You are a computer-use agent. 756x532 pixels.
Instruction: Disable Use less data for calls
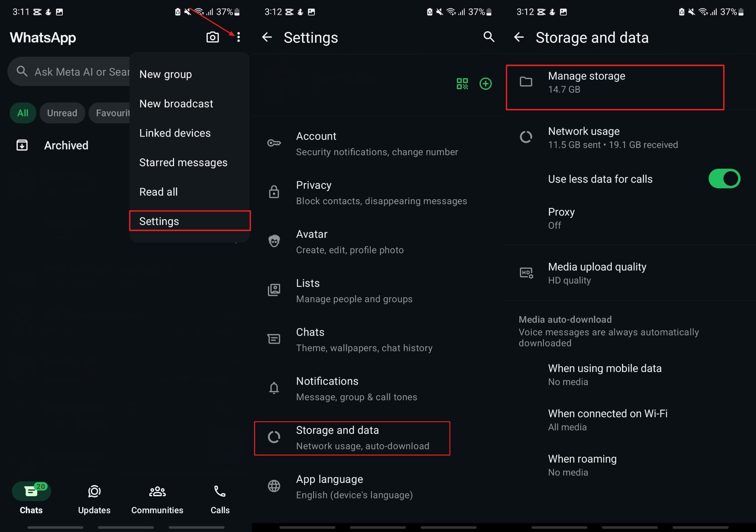(724, 179)
